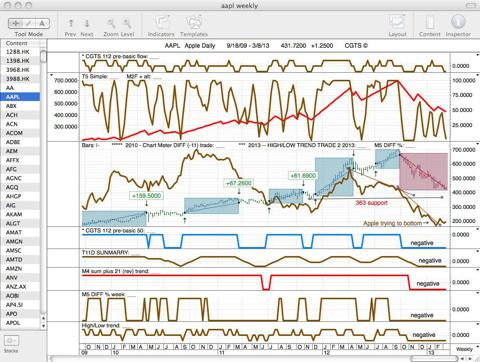Select the text annotation tool mode
This screenshot has height=362, width=480.
pos(42,23)
